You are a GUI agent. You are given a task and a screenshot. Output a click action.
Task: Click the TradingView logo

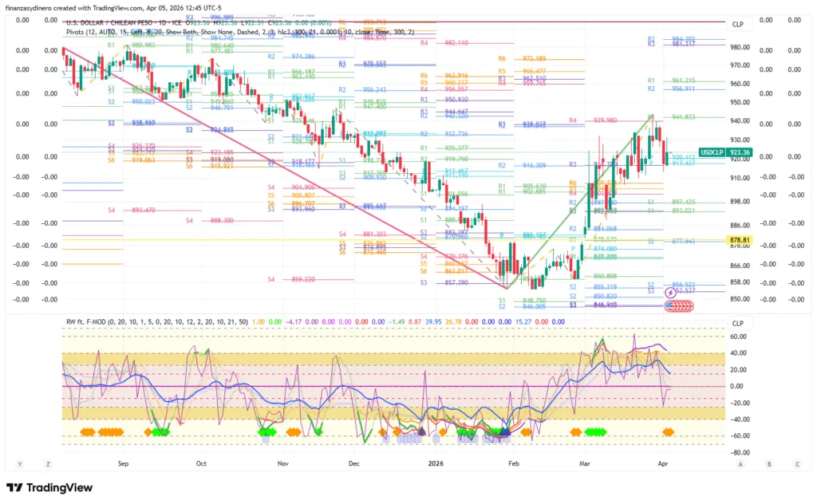coord(49,487)
